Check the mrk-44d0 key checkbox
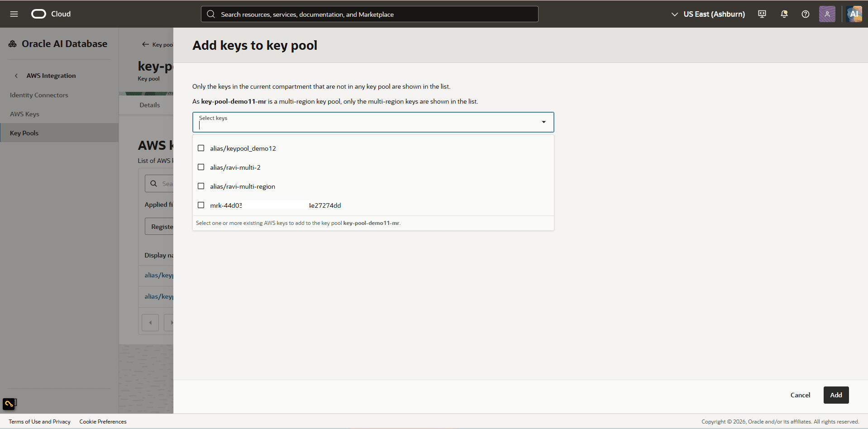 (x=201, y=205)
